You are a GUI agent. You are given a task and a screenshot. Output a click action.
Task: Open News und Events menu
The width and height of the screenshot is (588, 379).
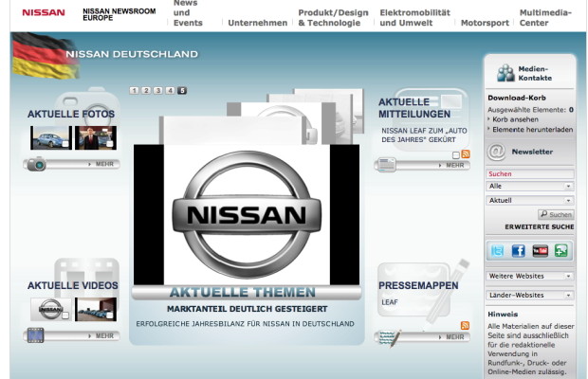(x=188, y=13)
